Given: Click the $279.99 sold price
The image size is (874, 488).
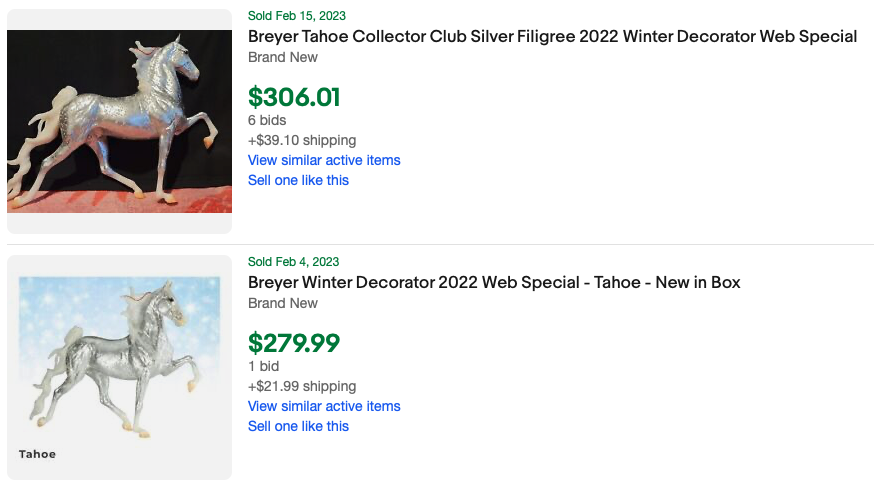Looking at the screenshot, I should tap(294, 343).
